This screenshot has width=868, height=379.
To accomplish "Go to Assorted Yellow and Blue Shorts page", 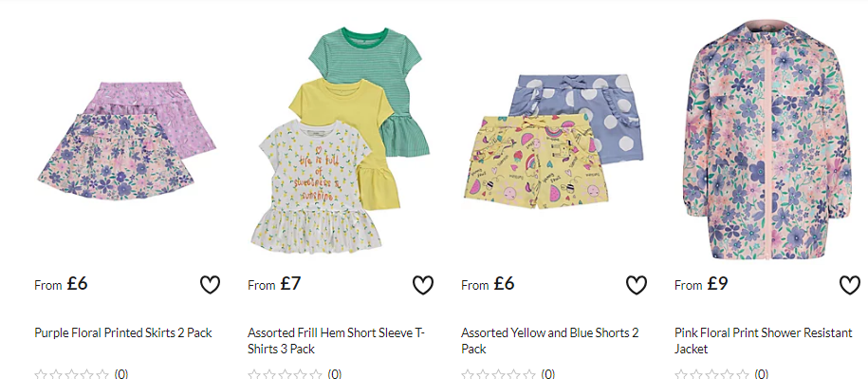I will click(549, 341).
